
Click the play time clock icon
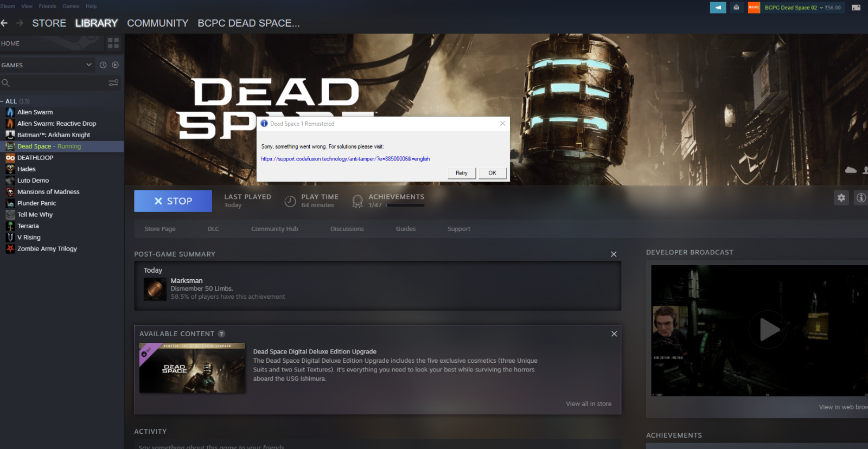(290, 201)
